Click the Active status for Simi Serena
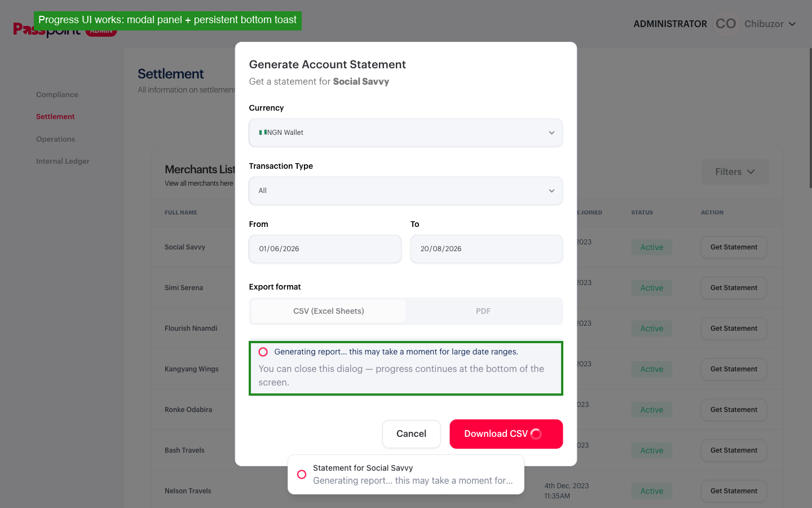The height and width of the screenshot is (508, 812). [652, 288]
